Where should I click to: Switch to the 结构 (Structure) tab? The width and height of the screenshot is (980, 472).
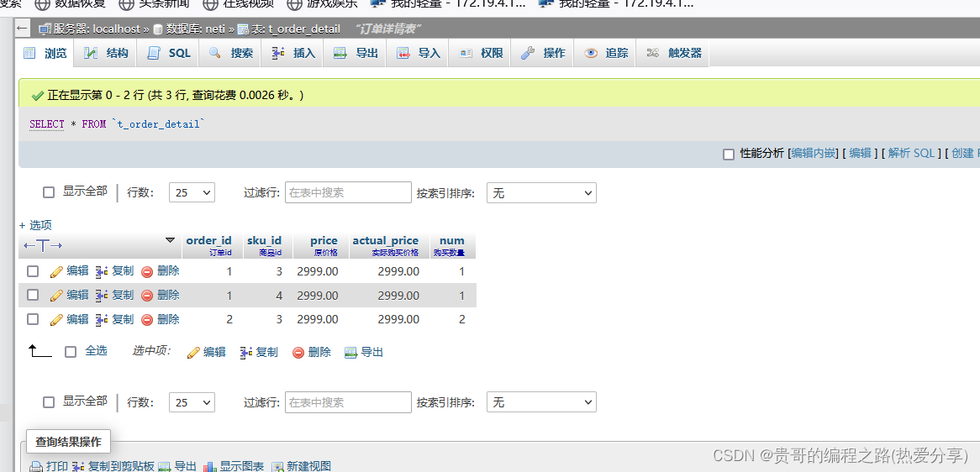click(x=106, y=54)
